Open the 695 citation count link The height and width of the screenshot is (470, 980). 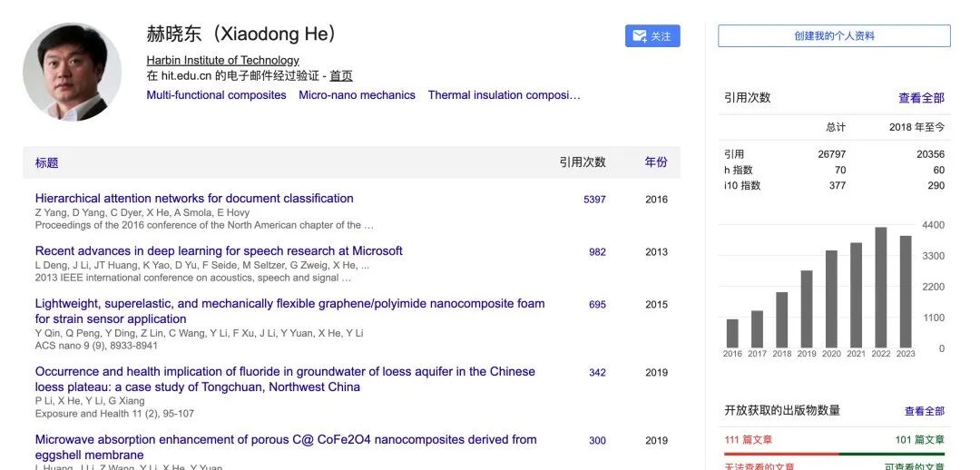pyautogui.click(x=597, y=304)
